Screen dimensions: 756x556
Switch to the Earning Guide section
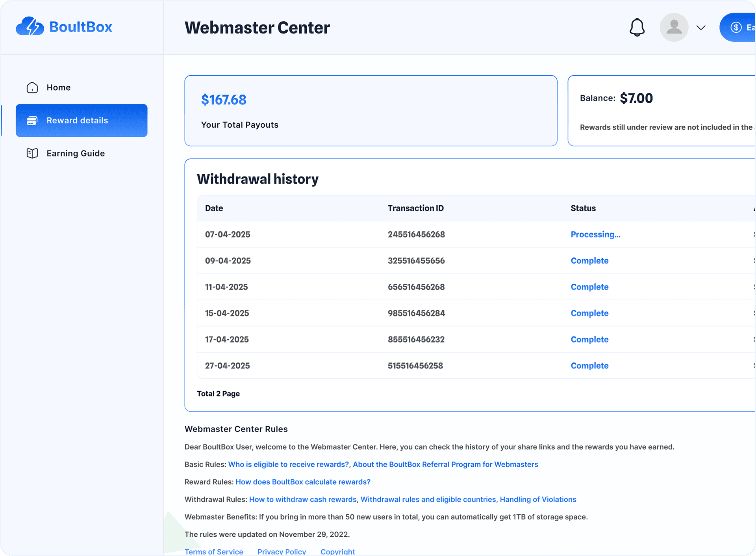coord(75,153)
